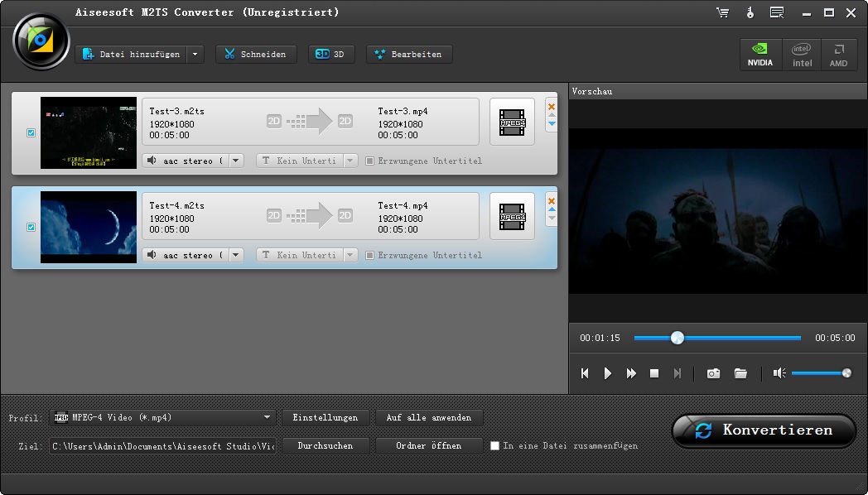Click the Aiseesoft logo icon
The image size is (868, 495).
tap(41, 41)
